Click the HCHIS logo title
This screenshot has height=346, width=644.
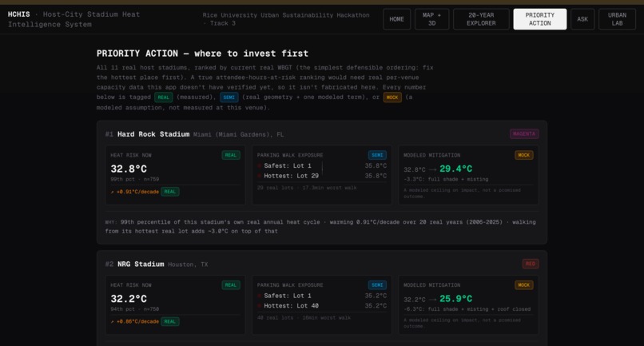pos(19,14)
